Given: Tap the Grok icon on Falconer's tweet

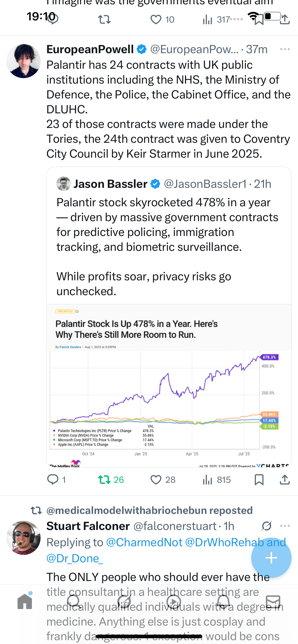Looking at the screenshot, I should pyautogui.click(x=266, y=526).
